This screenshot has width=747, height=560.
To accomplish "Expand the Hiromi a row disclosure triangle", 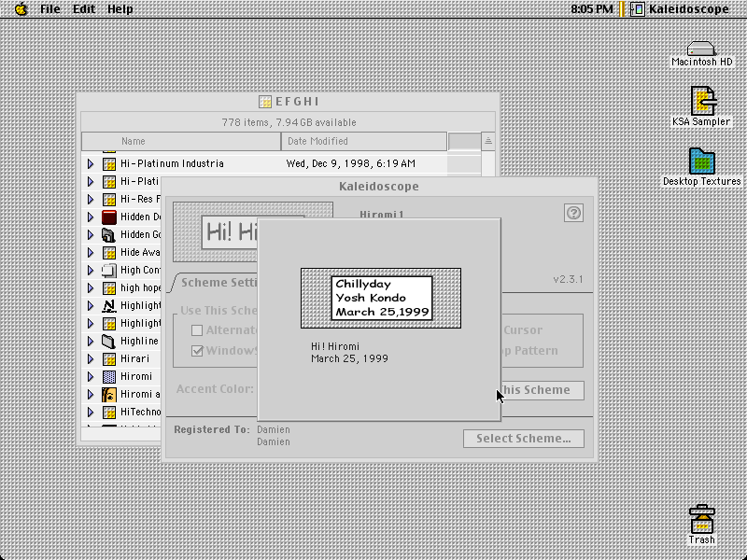I will pyautogui.click(x=91, y=394).
